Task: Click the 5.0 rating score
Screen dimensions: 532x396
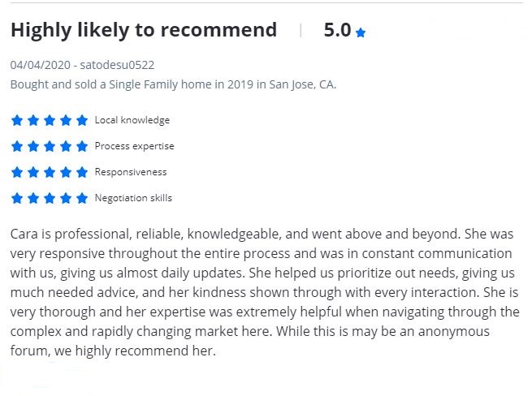Action: (x=336, y=31)
